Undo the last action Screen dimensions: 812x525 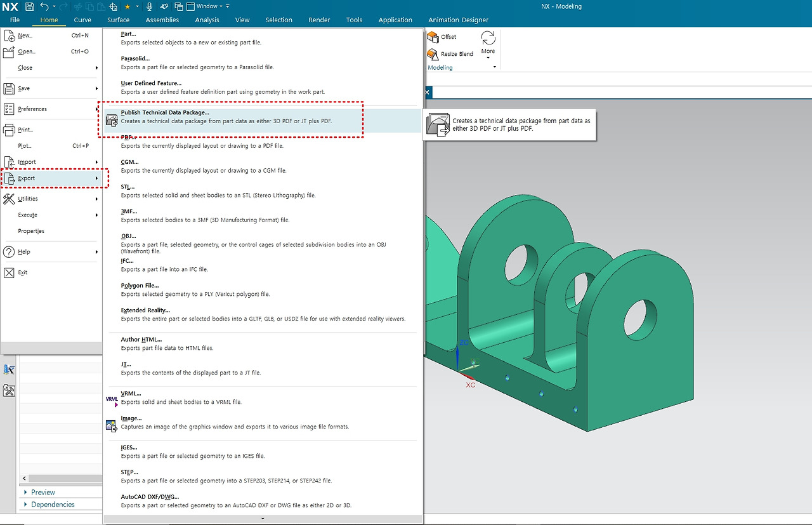[x=44, y=6]
